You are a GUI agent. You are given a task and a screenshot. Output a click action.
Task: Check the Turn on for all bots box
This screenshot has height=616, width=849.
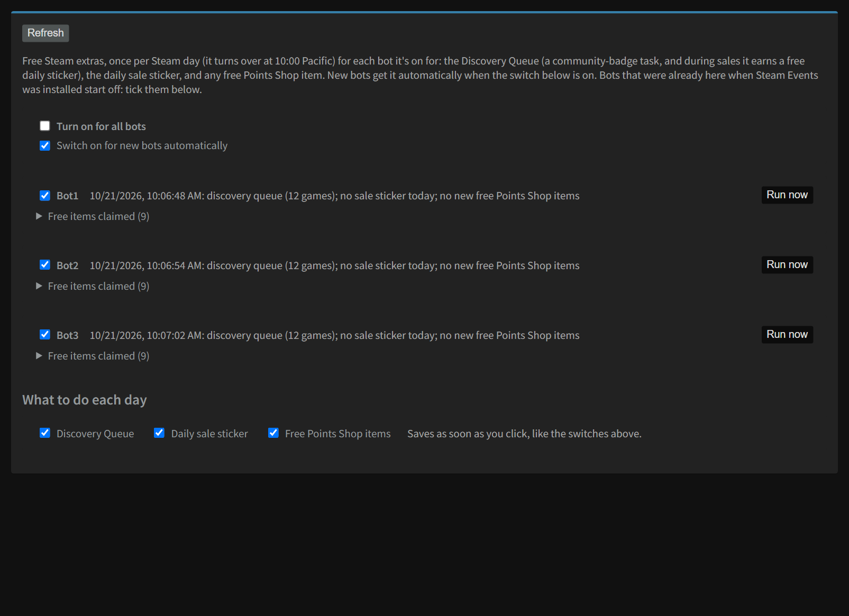click(45, 126)
